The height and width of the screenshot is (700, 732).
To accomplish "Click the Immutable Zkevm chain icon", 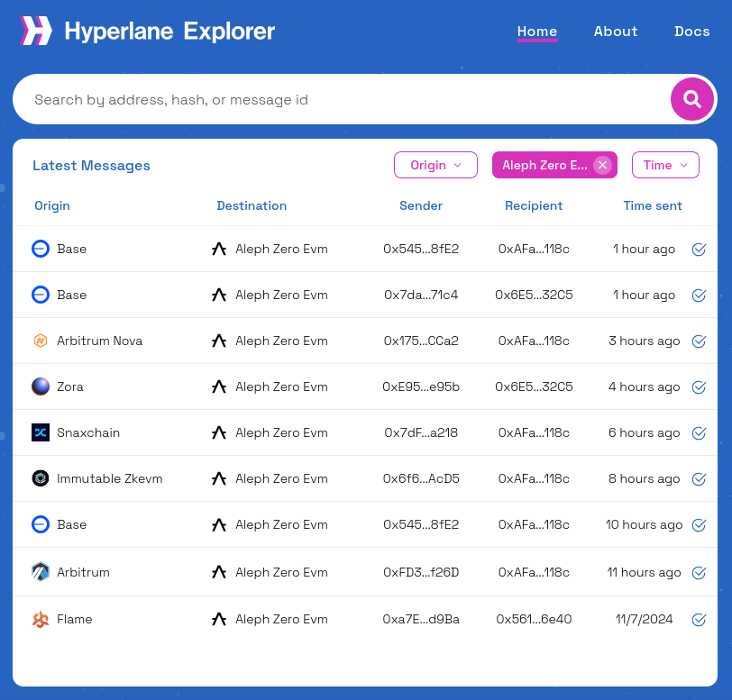I will tap(41, 478).
